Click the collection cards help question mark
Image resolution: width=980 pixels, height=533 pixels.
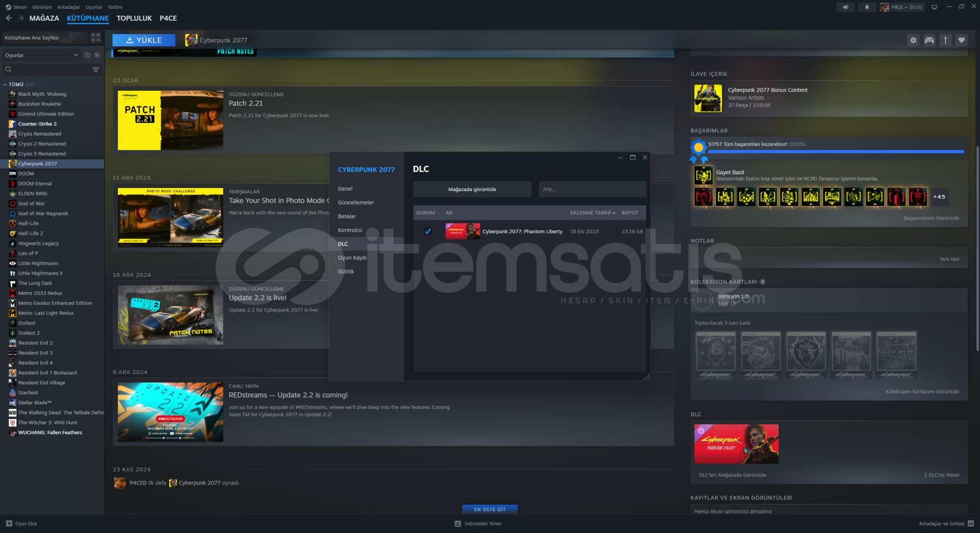pos(762,282)
